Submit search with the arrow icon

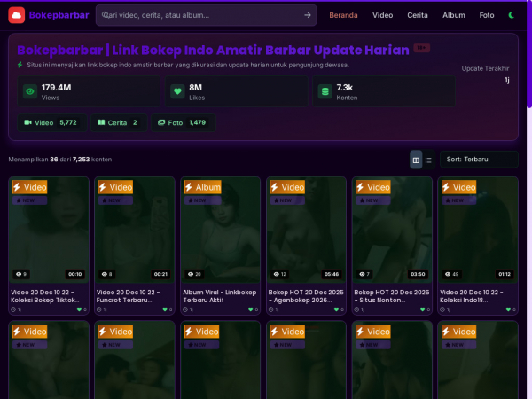(308, 15)
